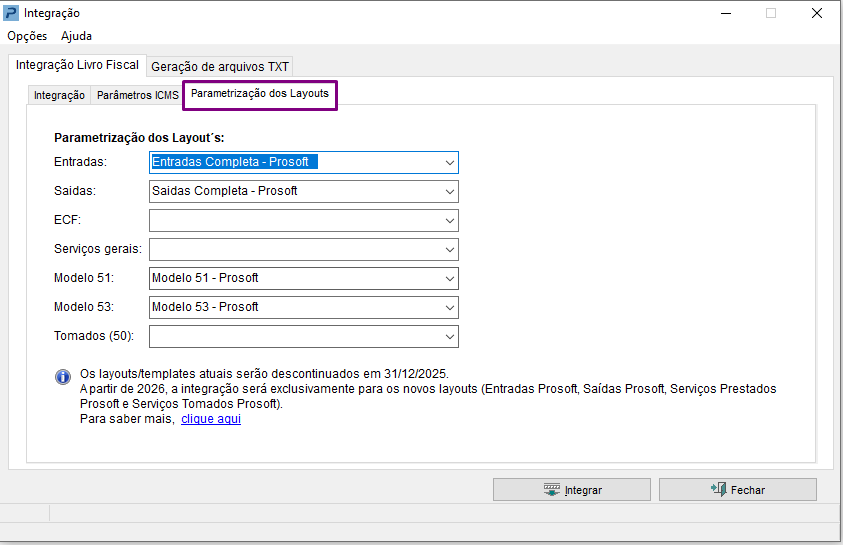Switch to Parâmetros ICMS sub-tab
Screen dimensions: 843x545
(138, 96)
